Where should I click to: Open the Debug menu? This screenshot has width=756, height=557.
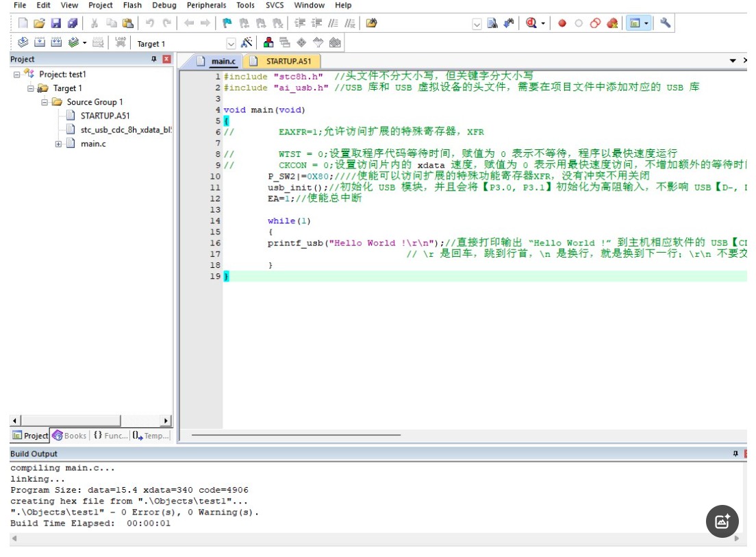(164, 5)
